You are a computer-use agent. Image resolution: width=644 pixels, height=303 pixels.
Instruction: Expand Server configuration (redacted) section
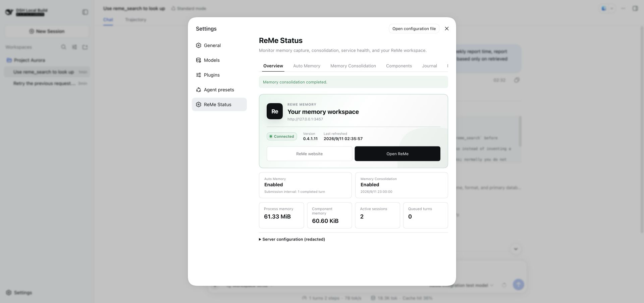click(x=292, y=240)
